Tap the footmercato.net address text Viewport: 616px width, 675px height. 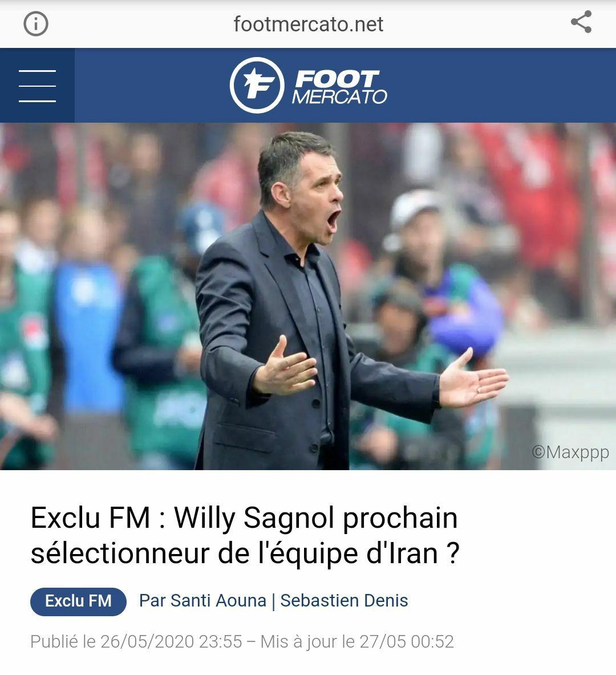[308, 24]
